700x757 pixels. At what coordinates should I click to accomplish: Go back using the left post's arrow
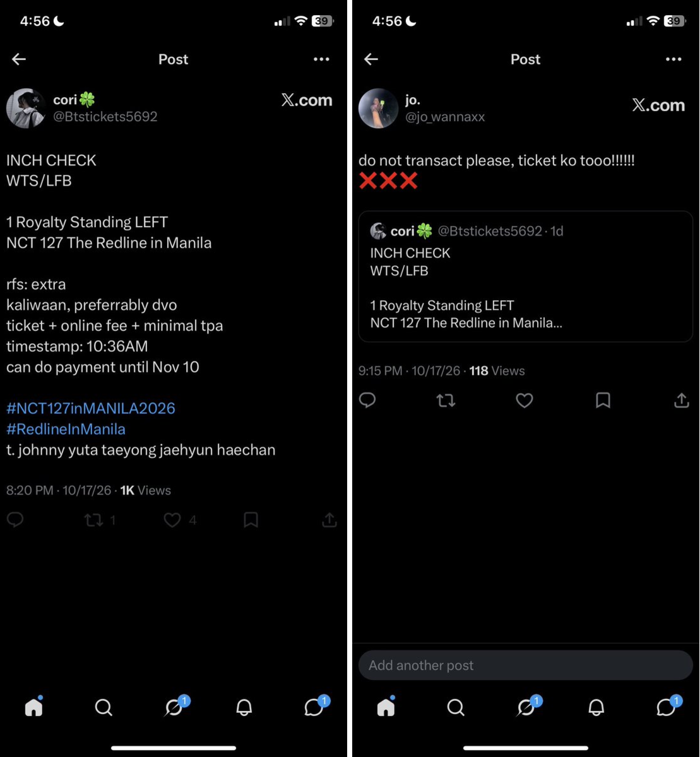[19, 59]
